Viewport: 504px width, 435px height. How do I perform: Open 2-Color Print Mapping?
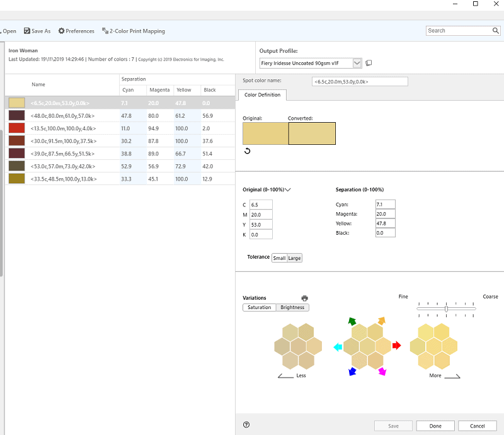[133, 31]
